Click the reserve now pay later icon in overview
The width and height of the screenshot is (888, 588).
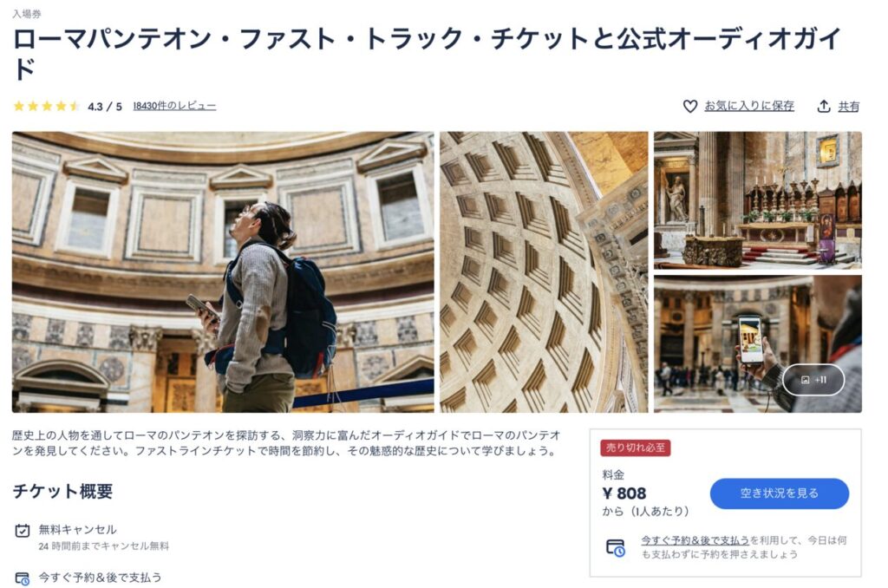point(22,578)
